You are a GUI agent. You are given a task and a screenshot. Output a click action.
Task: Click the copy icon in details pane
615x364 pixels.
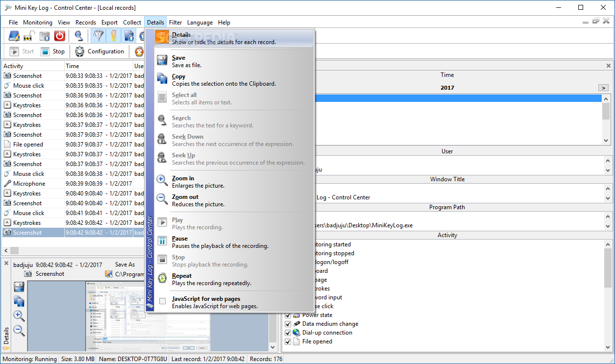[19, 301]
